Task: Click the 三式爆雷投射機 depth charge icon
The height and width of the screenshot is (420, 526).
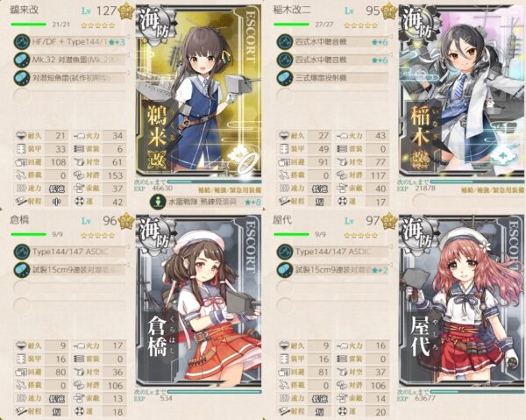Action: 285,78
